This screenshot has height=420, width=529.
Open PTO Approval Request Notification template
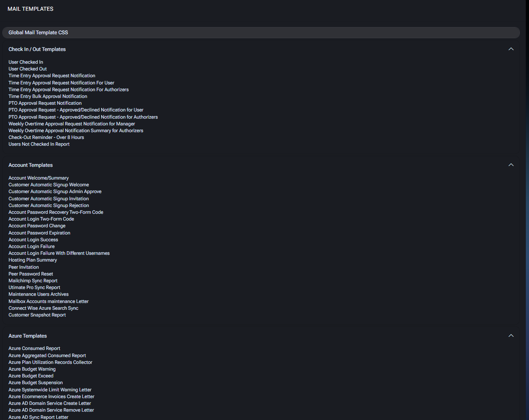click(45, 103)
